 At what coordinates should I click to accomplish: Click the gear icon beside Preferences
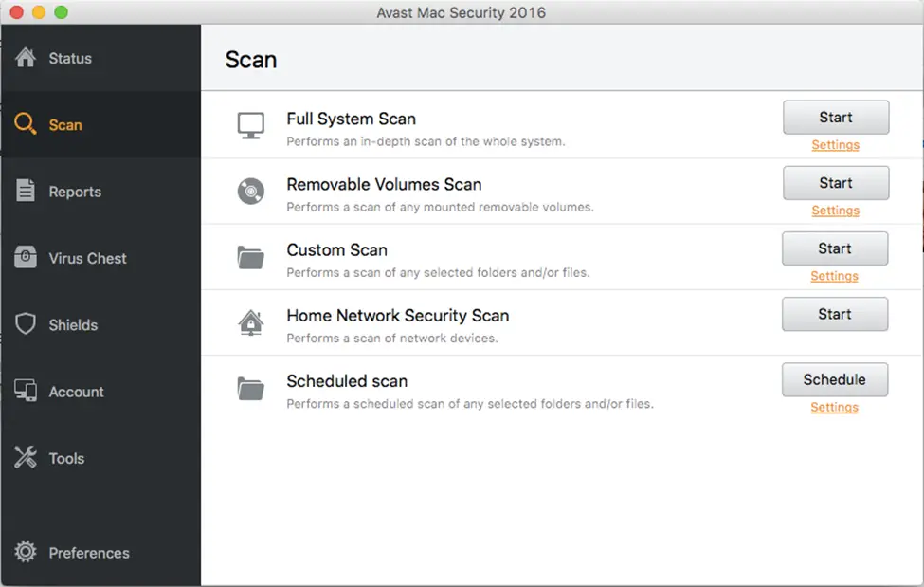click(x=26, y=552)
